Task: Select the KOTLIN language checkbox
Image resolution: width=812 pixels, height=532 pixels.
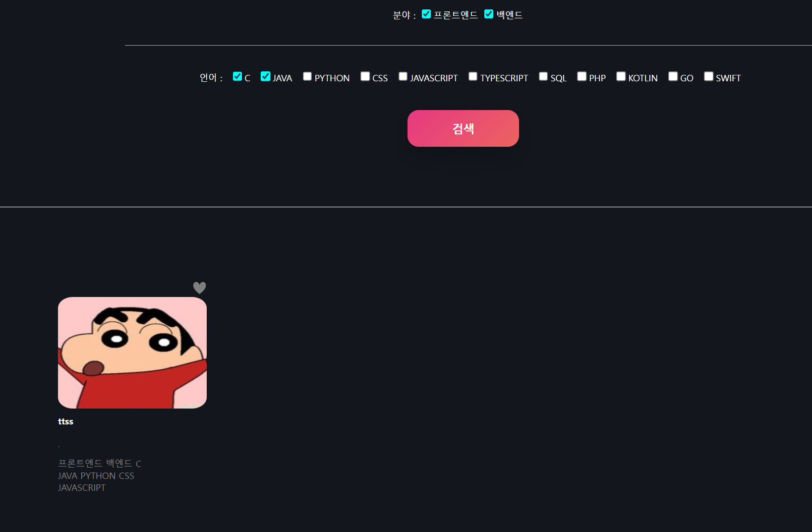Action: [621, 76]
